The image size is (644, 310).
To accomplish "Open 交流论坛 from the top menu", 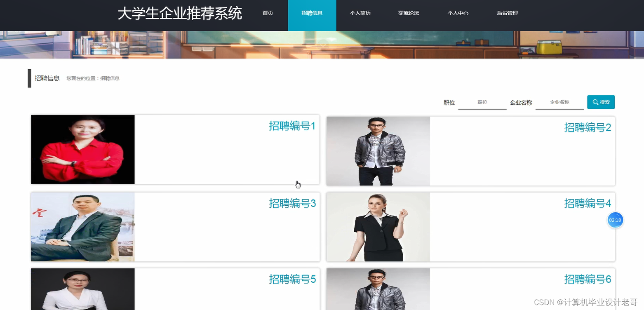I will point(409,13).
